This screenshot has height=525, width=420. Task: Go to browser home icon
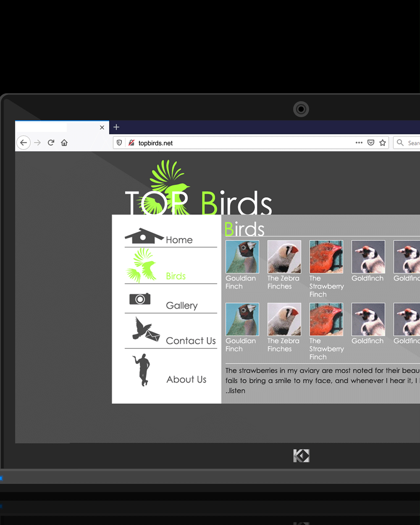pos(64,143)
